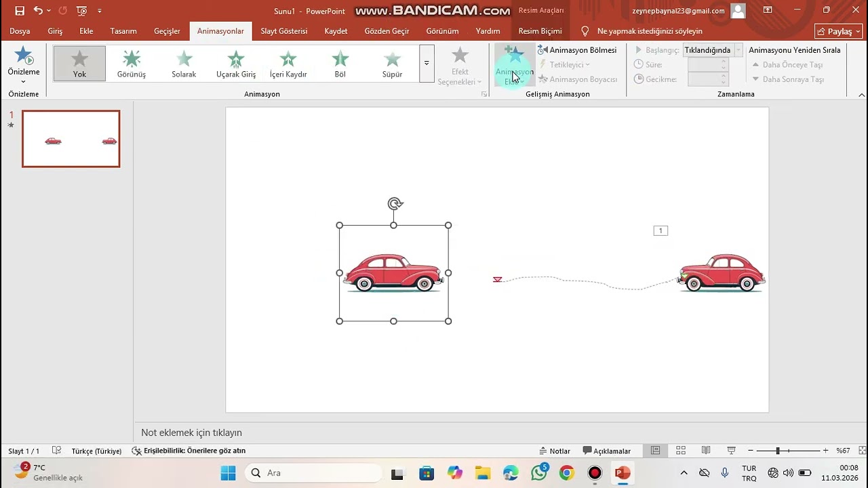
Task: Collapse the ribbon with the arrow
Action: tap(861, 94)
